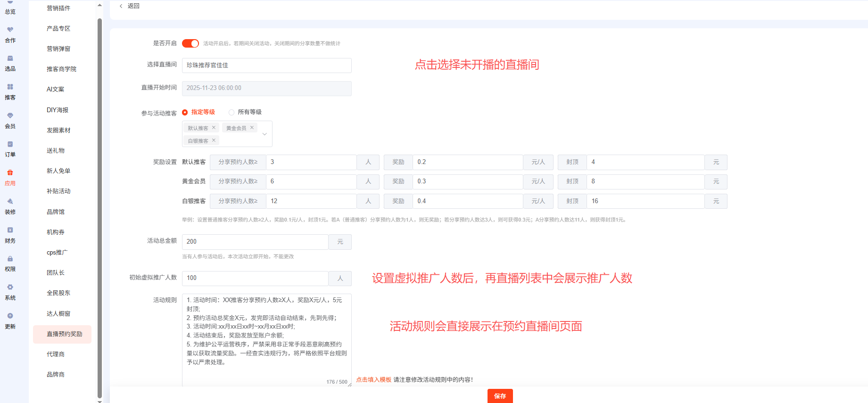Click the 活动总金额 input field

coord(255,242)
